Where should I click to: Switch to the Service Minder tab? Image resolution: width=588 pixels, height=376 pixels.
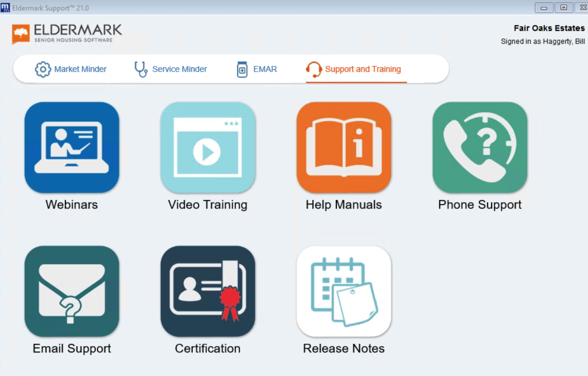pos(171,69)
